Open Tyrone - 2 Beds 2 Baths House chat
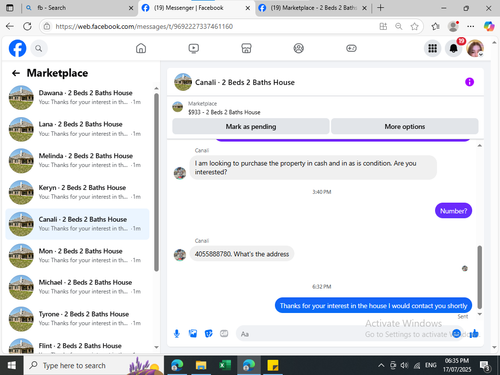This screenshot has height=375, width=500. [77, 319]
